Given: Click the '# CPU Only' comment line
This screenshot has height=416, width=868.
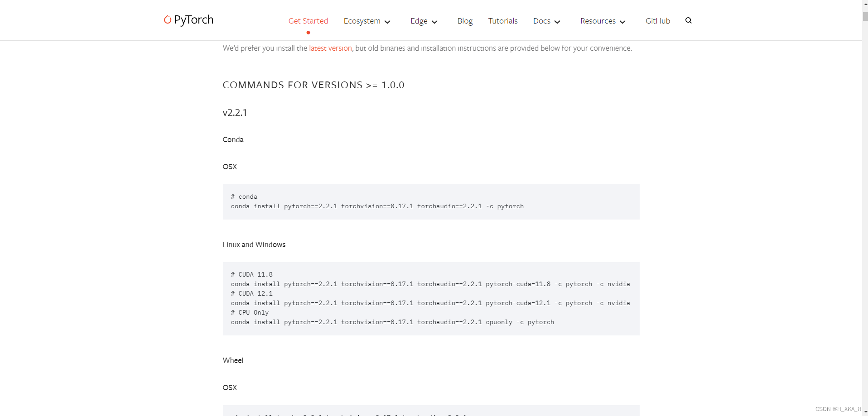Looking at the screenshot, I should point(250,312).
